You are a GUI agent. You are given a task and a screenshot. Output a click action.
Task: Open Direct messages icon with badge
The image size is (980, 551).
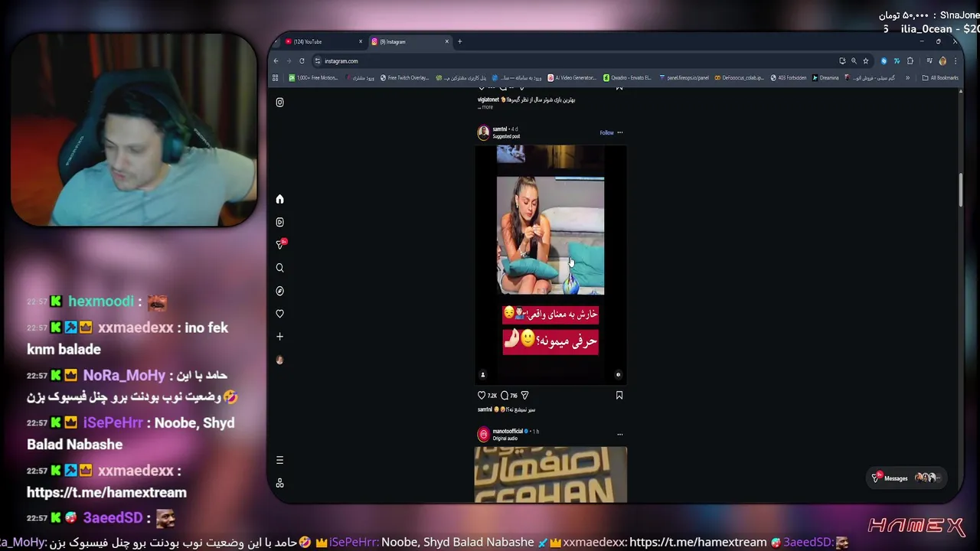(x=280, y=244)
